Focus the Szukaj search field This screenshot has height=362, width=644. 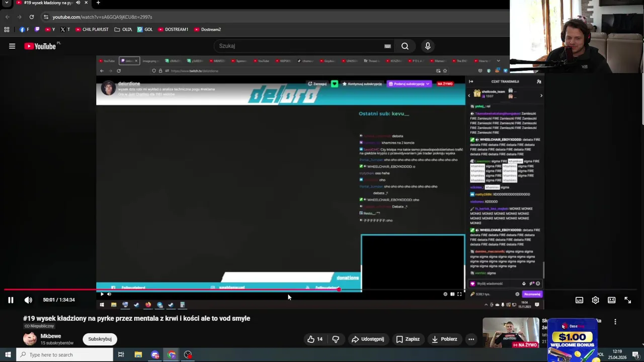299,46
